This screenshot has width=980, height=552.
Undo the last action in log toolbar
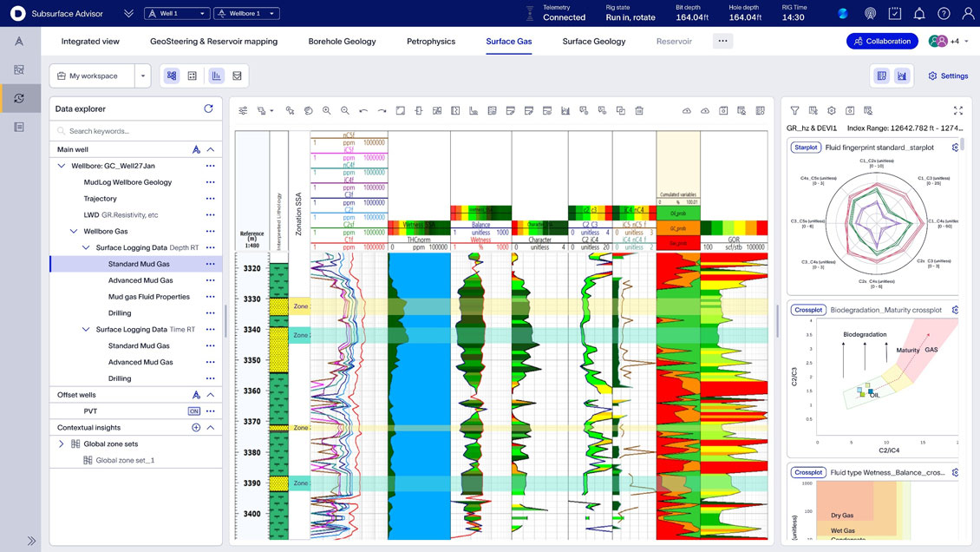pyautogui.click(x=363, y=111)
